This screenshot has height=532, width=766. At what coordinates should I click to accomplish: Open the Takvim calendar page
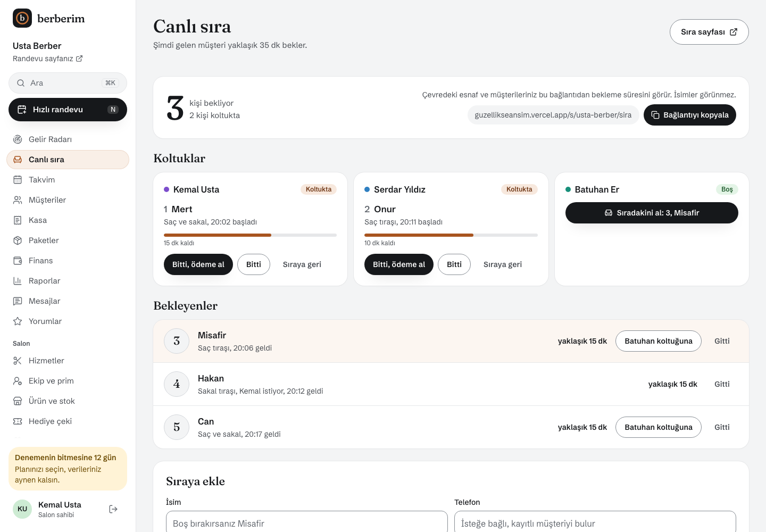click(68, 180)
